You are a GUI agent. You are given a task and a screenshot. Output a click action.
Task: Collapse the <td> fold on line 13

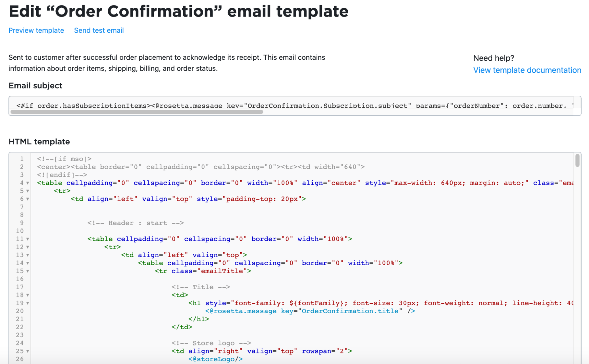pyautogui.click(x=27, y=255)
